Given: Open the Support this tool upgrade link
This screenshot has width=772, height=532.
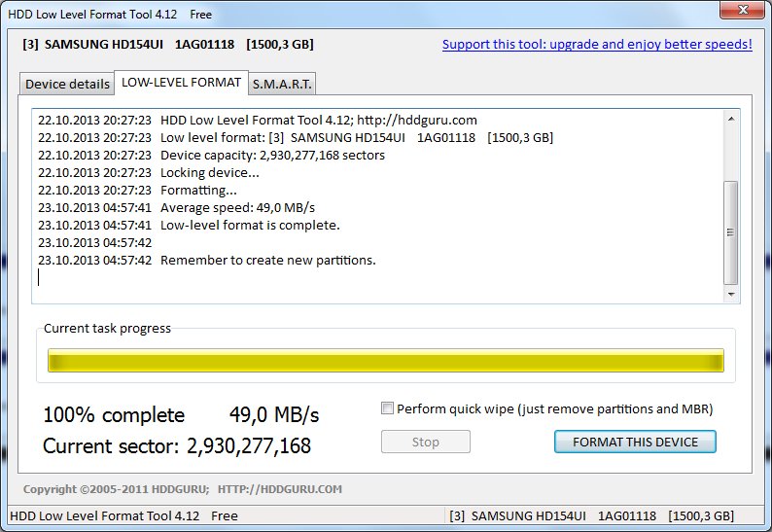Looking at the screenshot, I should 597,45.
